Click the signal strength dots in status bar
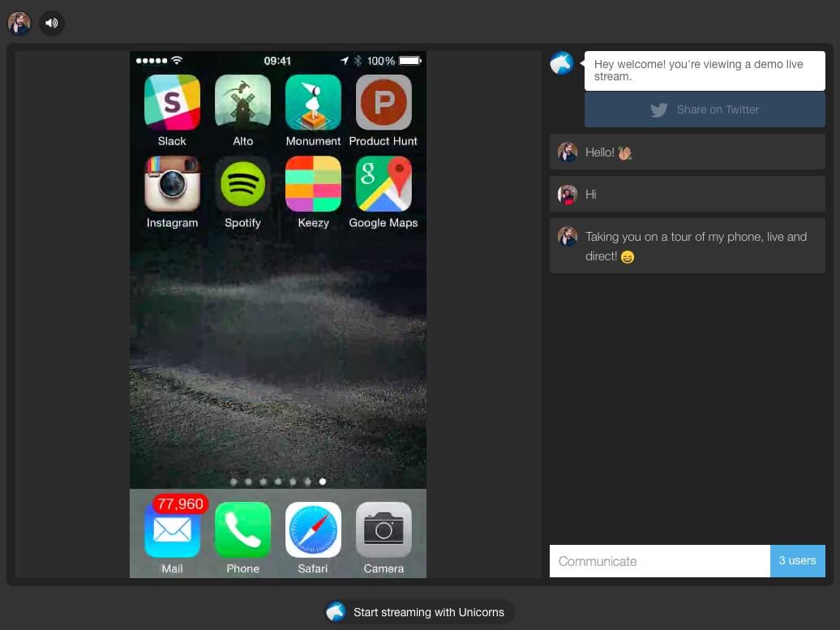840x630 pixels. click(x=152, y=61)
